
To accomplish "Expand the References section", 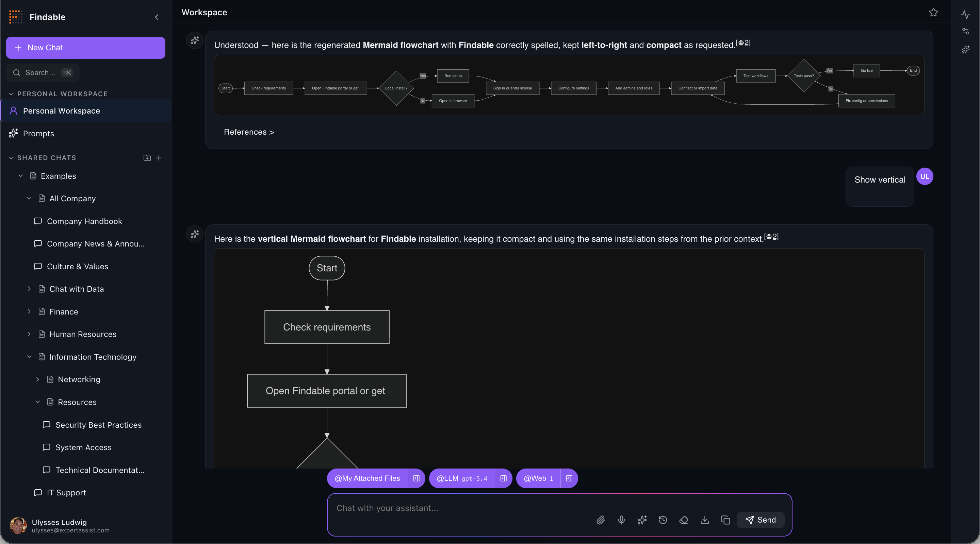I will pyautogui.click(x=249, y=132).
